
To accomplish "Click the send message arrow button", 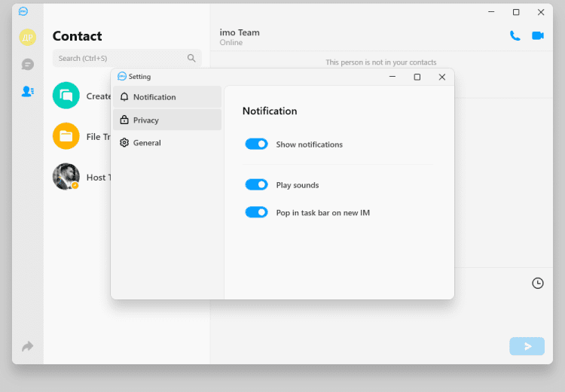I will point(527,346).
